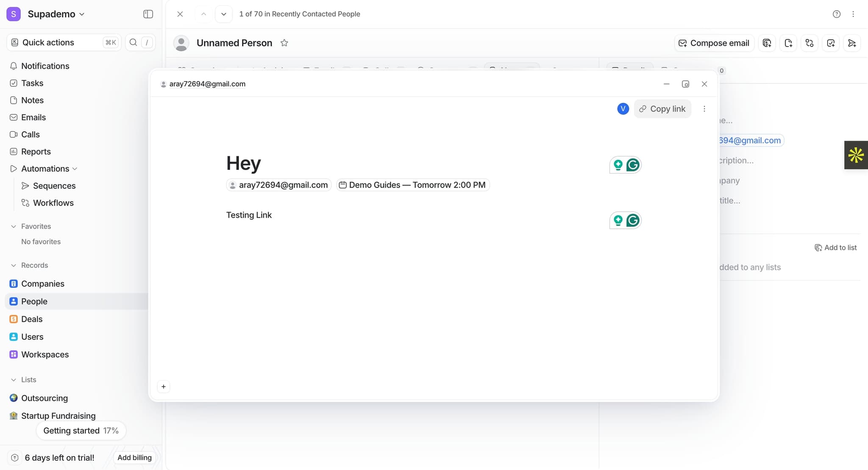Click the Copy link button
868x470 pixels.
click(x=662, y=109)
